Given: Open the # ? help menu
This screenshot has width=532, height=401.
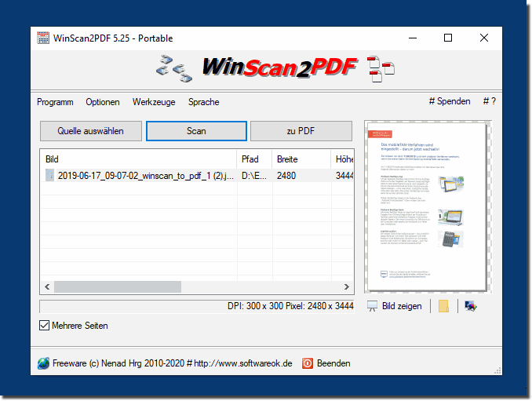Looking at the screenshot, I should pos(490,101).
